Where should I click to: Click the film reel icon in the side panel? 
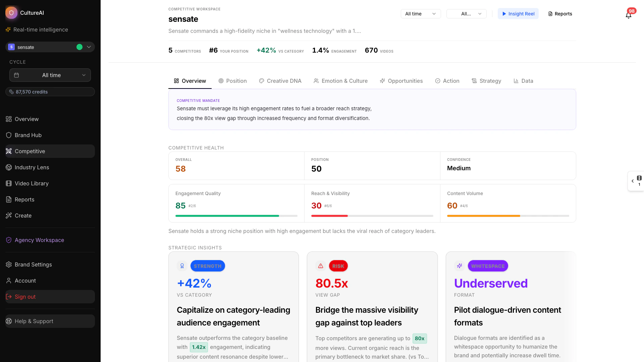tap(639, 178)
